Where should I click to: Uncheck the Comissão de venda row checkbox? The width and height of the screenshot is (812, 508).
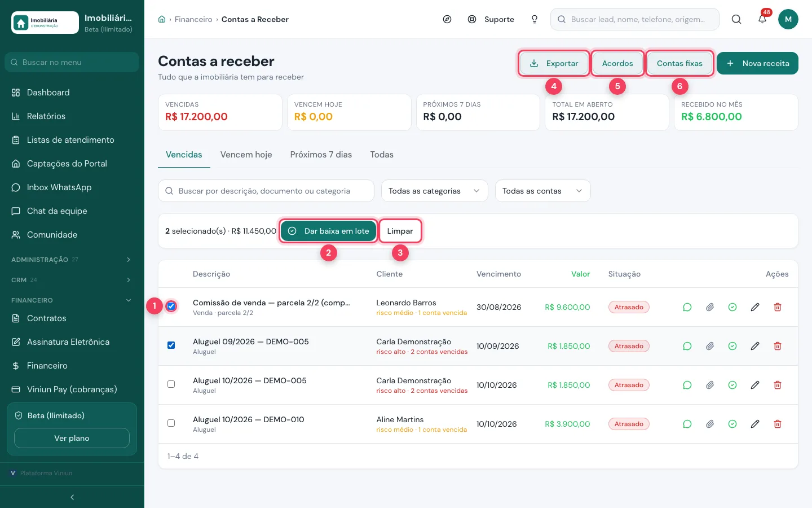[171, 306]
